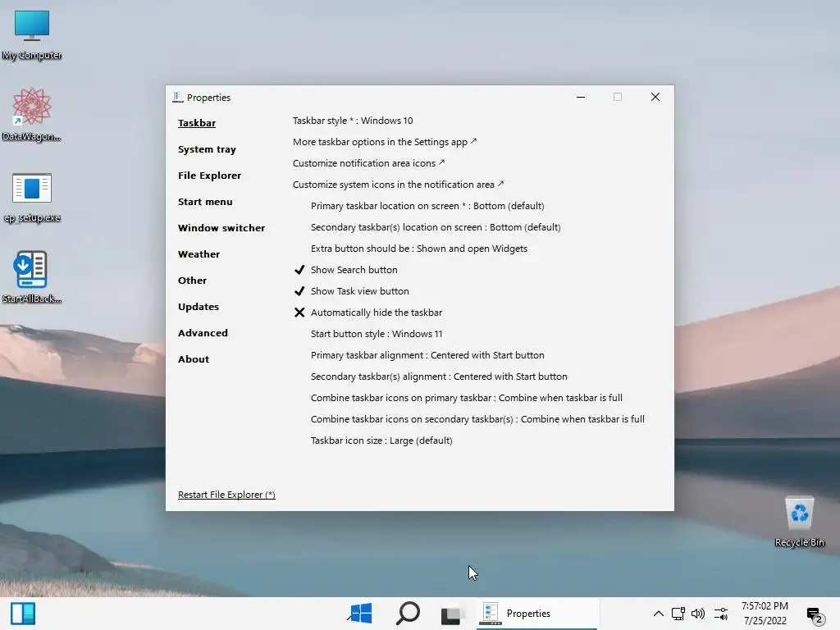Switch to the File Explorer section
This screenshot has width=840, height=630.
pos(209,176)
